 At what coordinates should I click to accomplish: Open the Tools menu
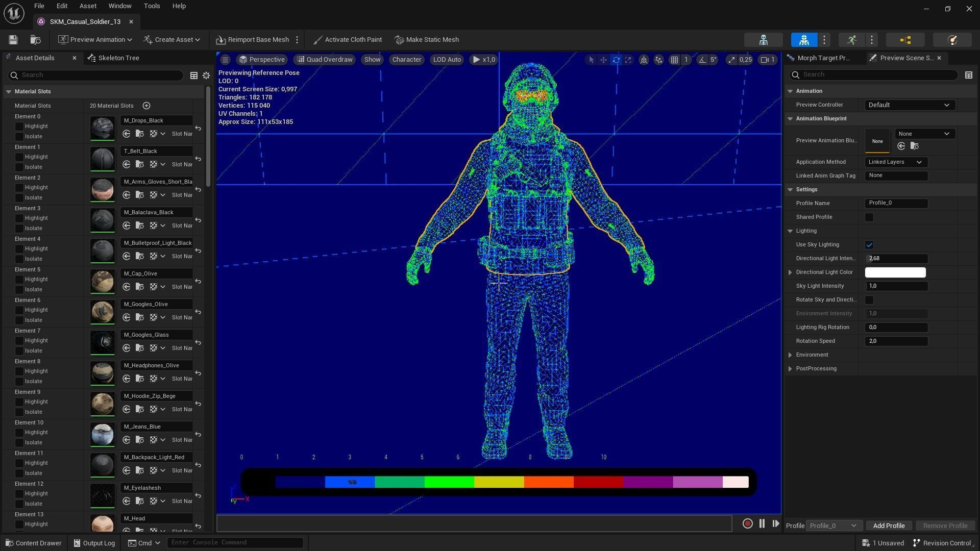152,6
